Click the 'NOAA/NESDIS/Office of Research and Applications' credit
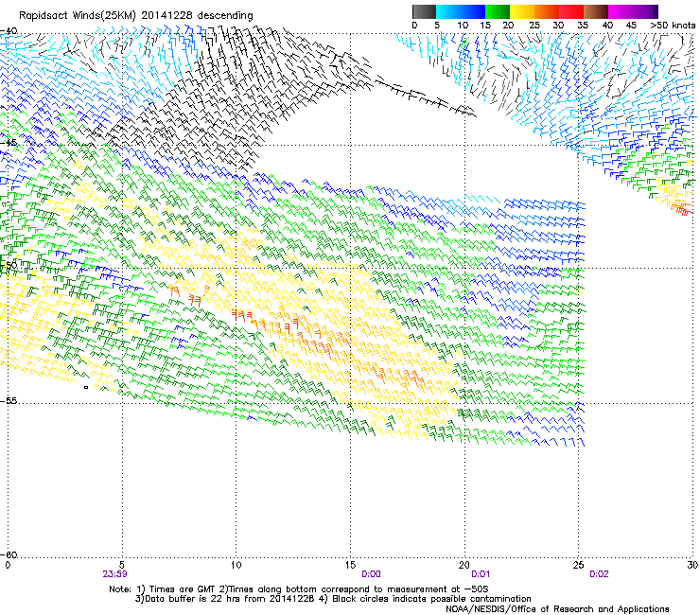The image size is (700, 615). click(x=557, y=609)
